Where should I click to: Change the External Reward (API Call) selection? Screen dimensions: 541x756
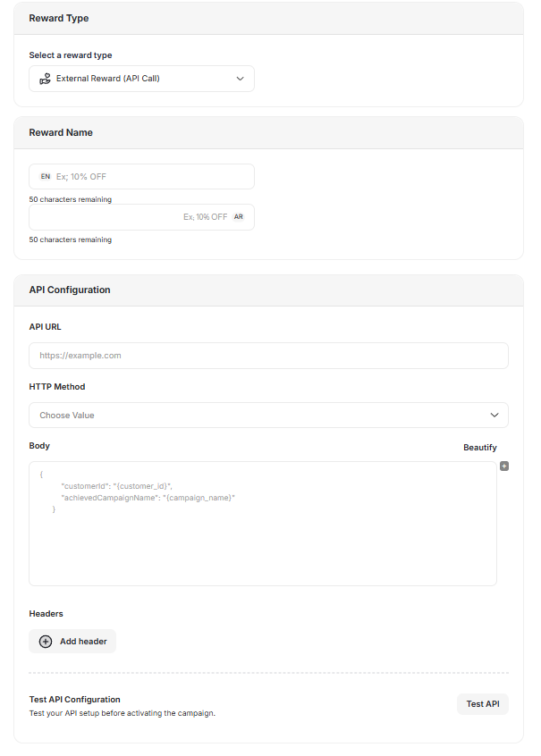pyautogui.click(x=141, y=79)
